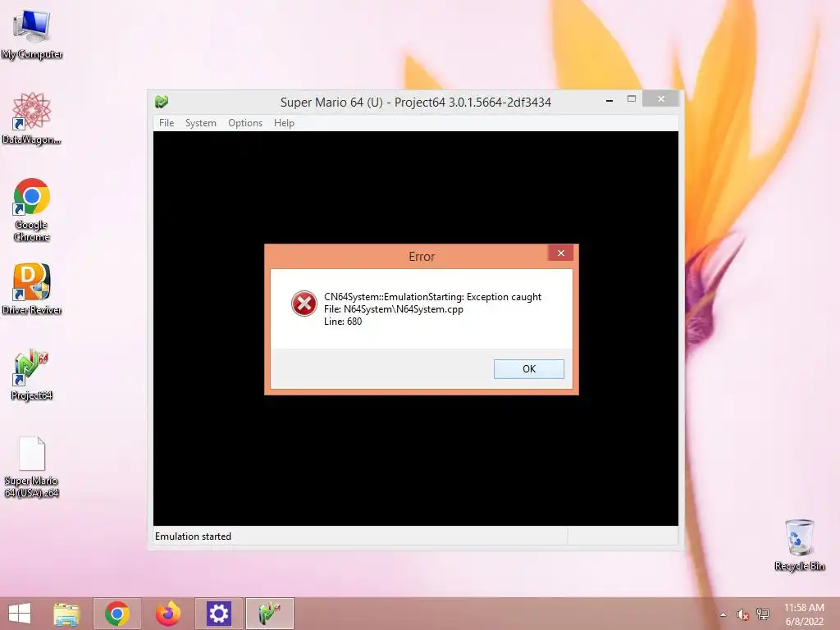The width and height of the screenshot is (840, 630).
Task: Open the Windows Start button
Action: [x=20, y=614]
